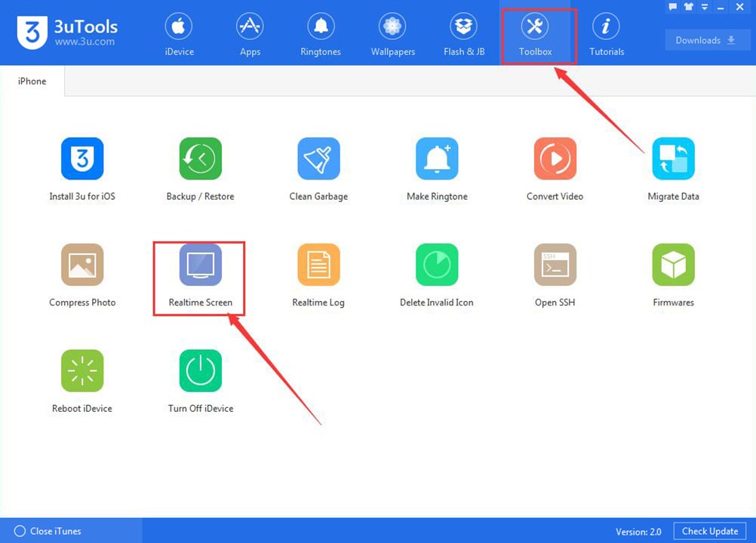Open the skin shirt icon in title bar
Screen dimensions: 756x543
689,7
